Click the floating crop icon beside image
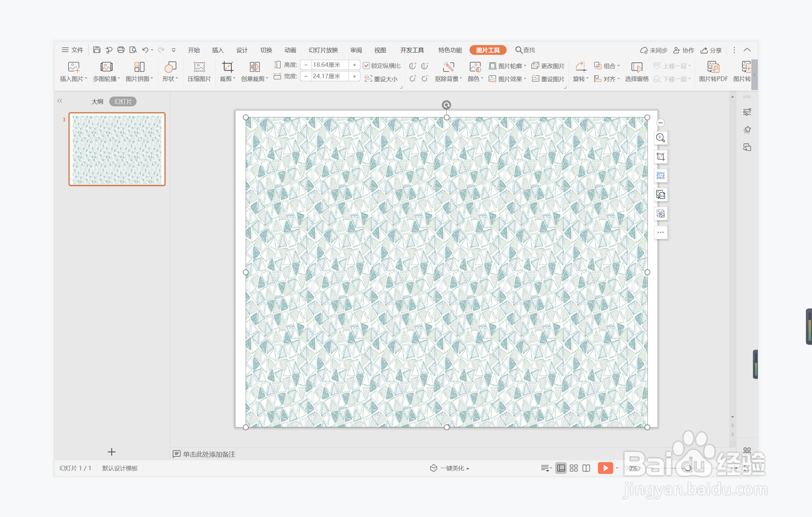 point(661,157)
